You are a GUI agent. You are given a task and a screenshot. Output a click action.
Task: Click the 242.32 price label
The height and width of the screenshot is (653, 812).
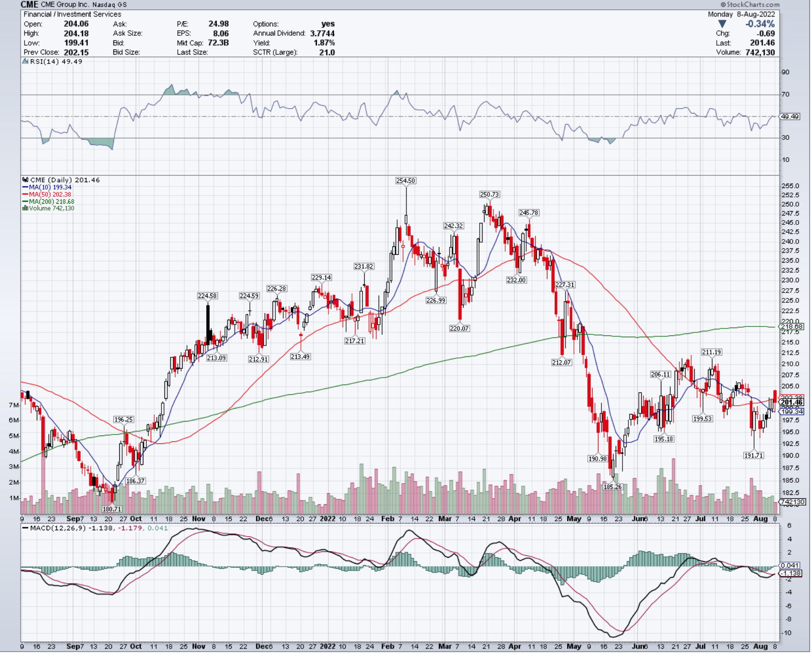[x=453, y=226]
